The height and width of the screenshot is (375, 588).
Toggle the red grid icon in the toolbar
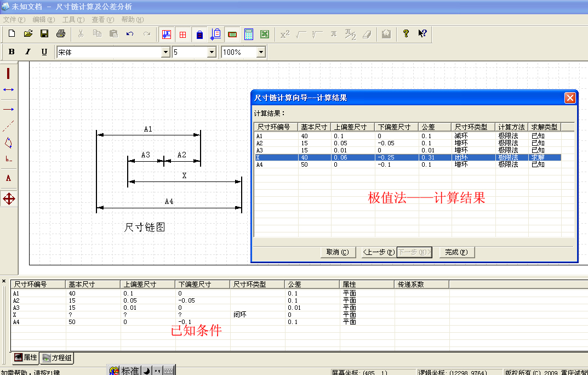click(183, 34)
